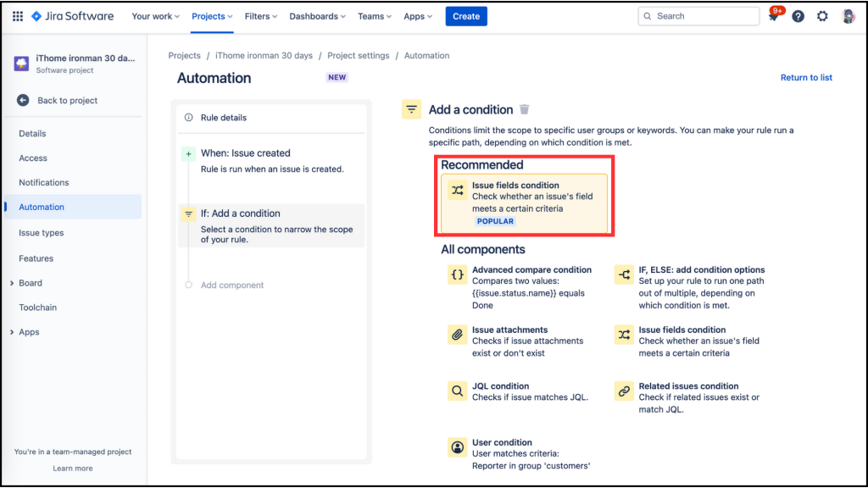Click the Add component circle marker
868x488 pixels.
click(x=189, y=285)
